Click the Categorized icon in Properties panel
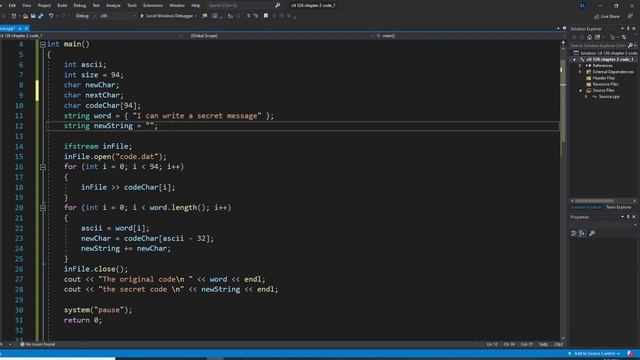This screenshot has height=360, width=640. (x=573, y=233)
